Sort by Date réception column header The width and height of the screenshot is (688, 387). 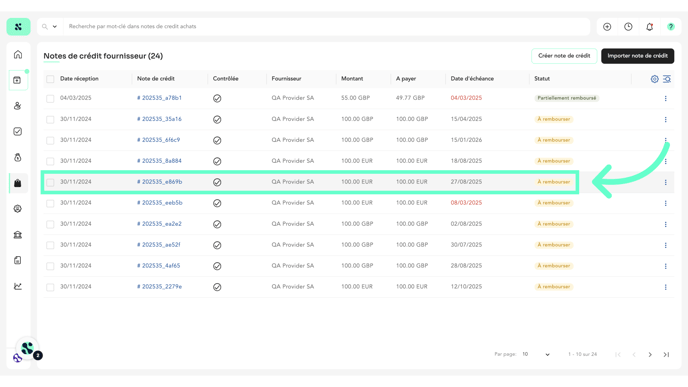point(79,79)
